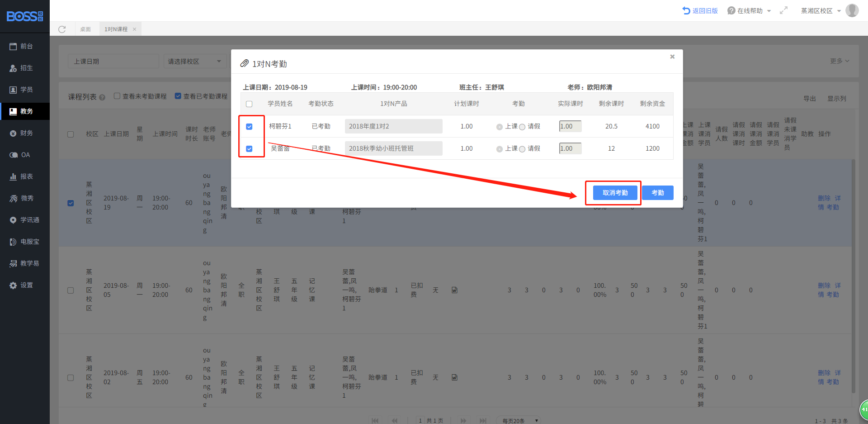Click the 导出 export button
Image resolution: width=868 pixels, height=424 pixels.
coord(810,99)
